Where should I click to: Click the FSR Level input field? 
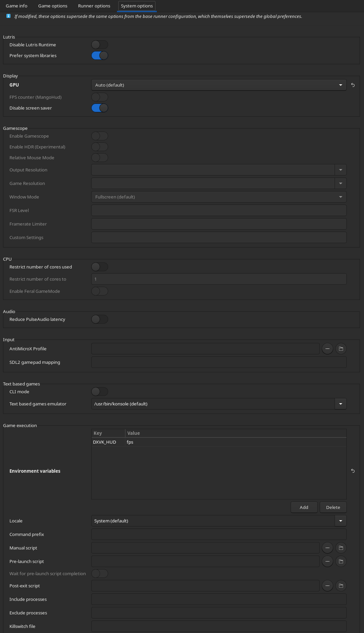[x=219, y=210]
